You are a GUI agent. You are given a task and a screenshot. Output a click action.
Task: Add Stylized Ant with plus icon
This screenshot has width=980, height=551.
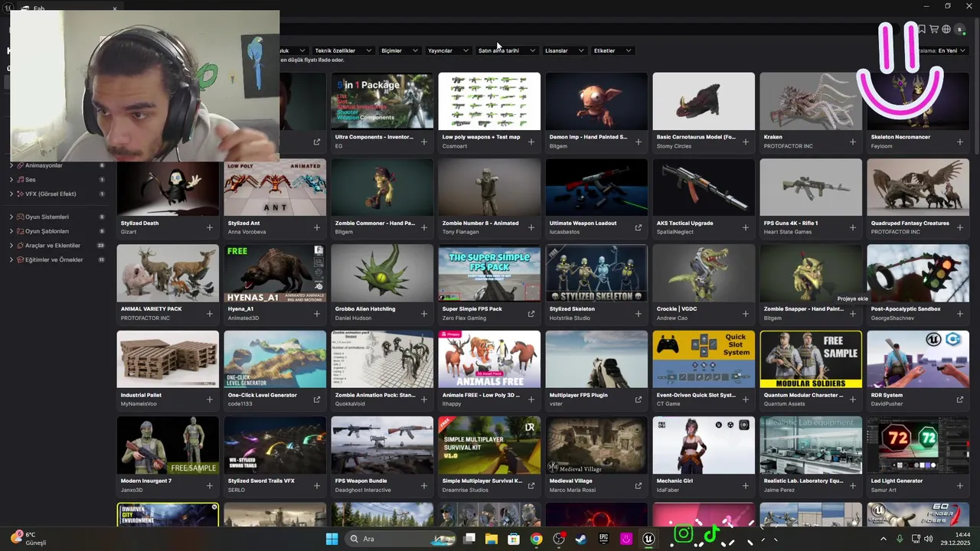pyautogui.click(x=317, y=227)
